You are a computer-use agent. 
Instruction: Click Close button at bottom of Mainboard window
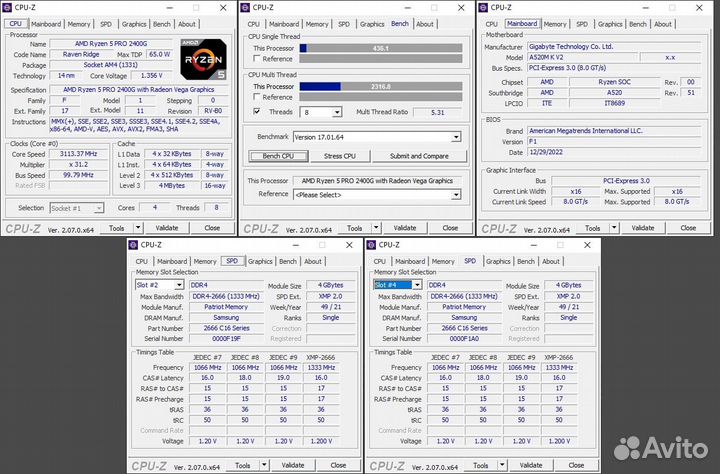tap(688, 228)
